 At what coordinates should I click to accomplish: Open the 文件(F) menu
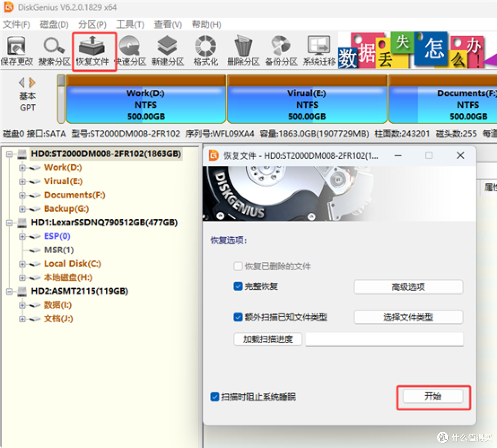coord(16,24)
